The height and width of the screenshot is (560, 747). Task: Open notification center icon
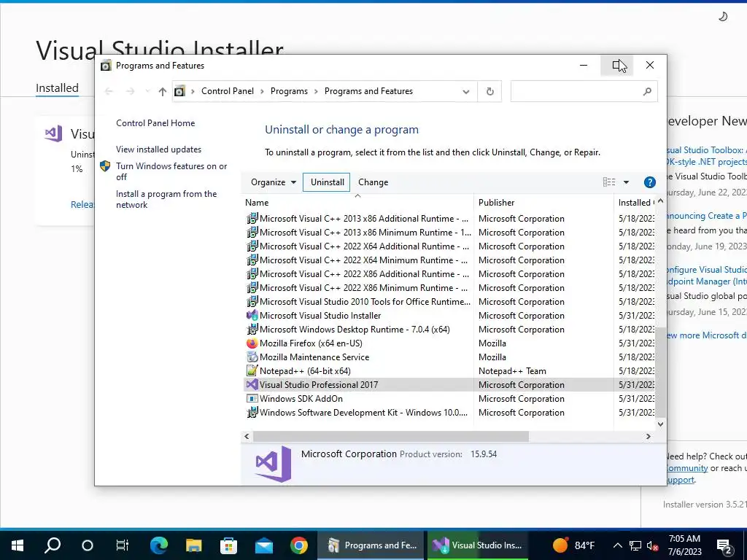coord(724,546)
